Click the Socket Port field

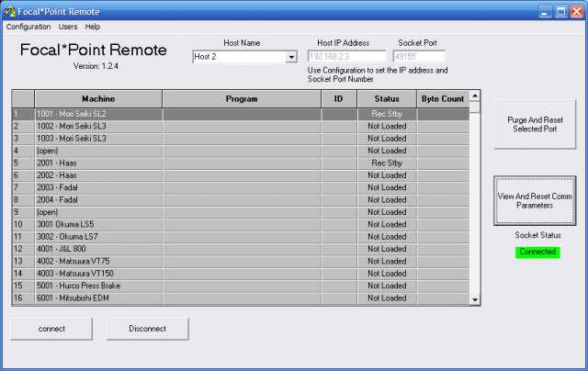point(419,57)
